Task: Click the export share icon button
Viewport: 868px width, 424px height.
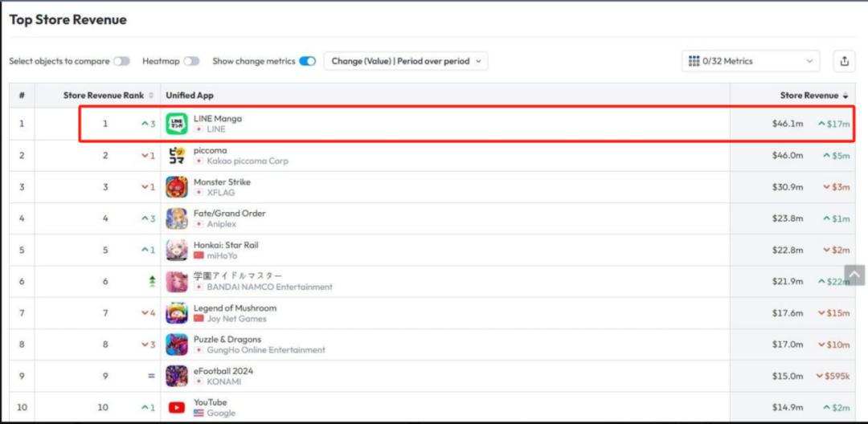Action: (x=844, y=61)
